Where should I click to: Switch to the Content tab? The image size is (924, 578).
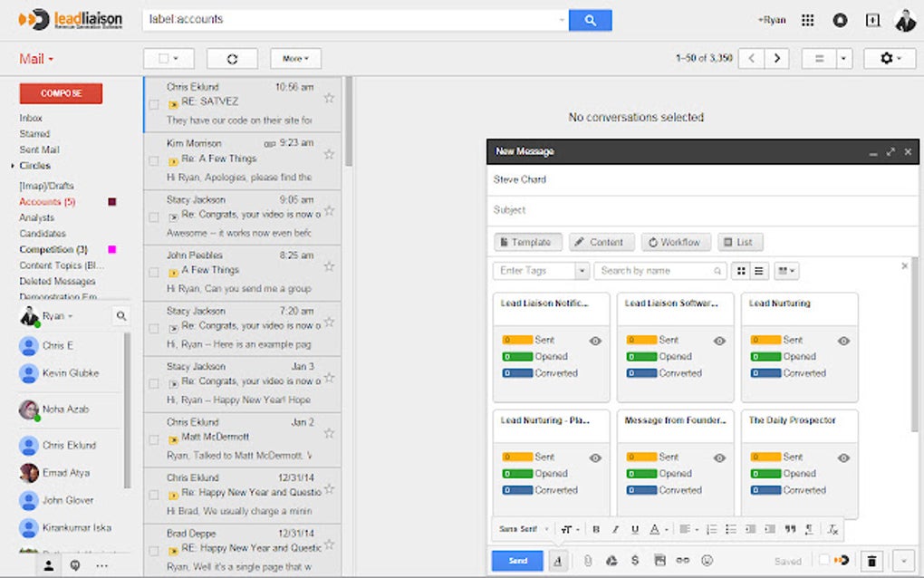click(601, 242)
